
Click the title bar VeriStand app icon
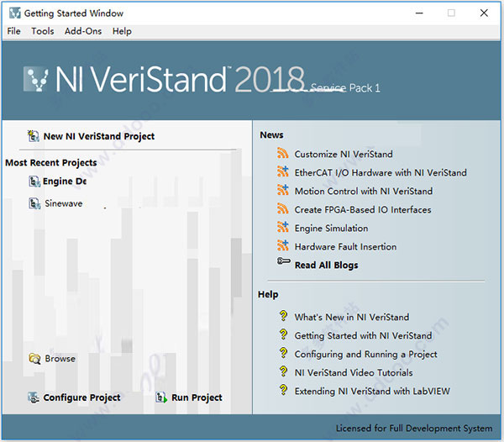coord(15,13)
